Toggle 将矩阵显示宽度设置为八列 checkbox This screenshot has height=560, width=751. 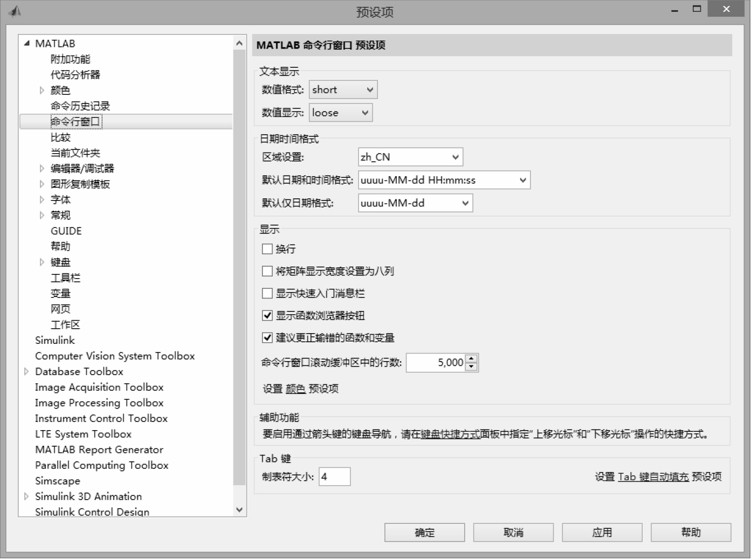pyautogui.click(x=267, y=271)
